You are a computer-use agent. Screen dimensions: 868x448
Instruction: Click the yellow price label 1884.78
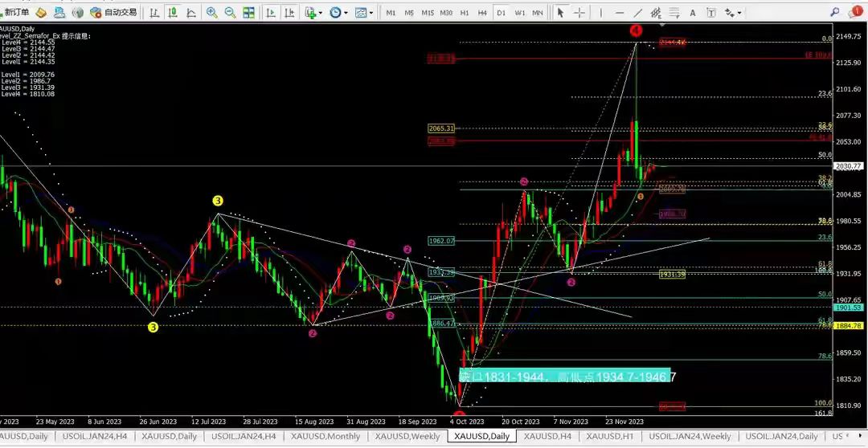point(848,326)
